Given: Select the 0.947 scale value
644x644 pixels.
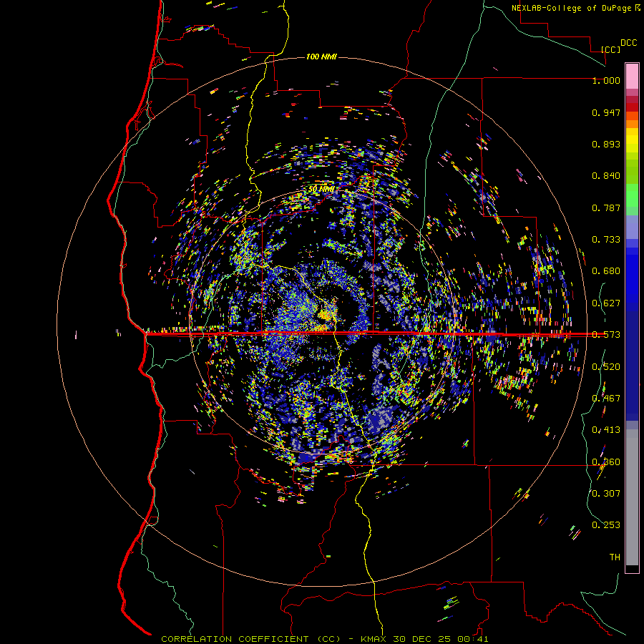Looking at the screenshot, I should 606,112.
